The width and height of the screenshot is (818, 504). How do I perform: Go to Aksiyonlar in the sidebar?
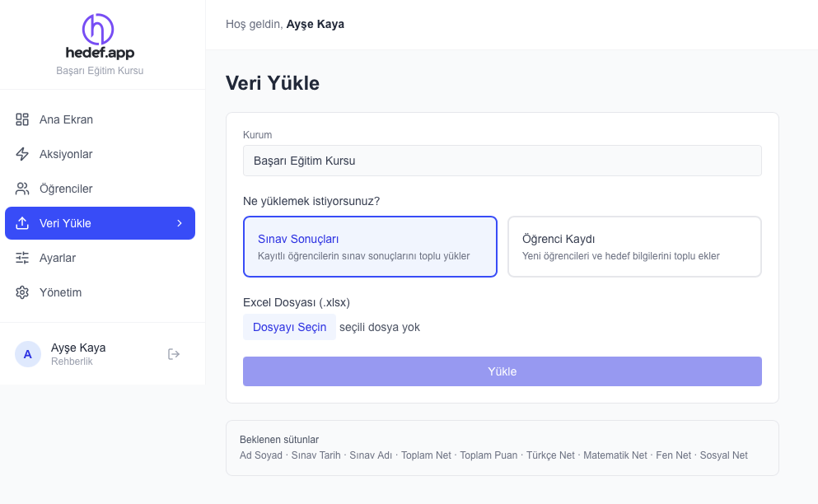100,154
